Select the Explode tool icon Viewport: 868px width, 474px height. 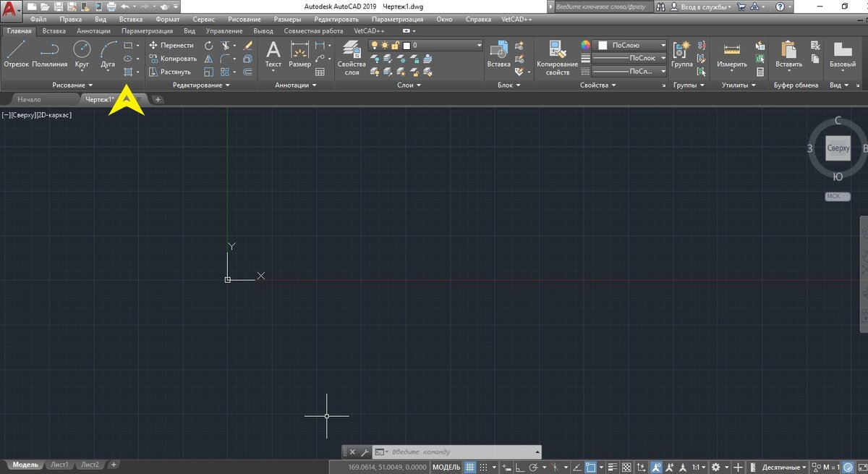click(247, 59)
